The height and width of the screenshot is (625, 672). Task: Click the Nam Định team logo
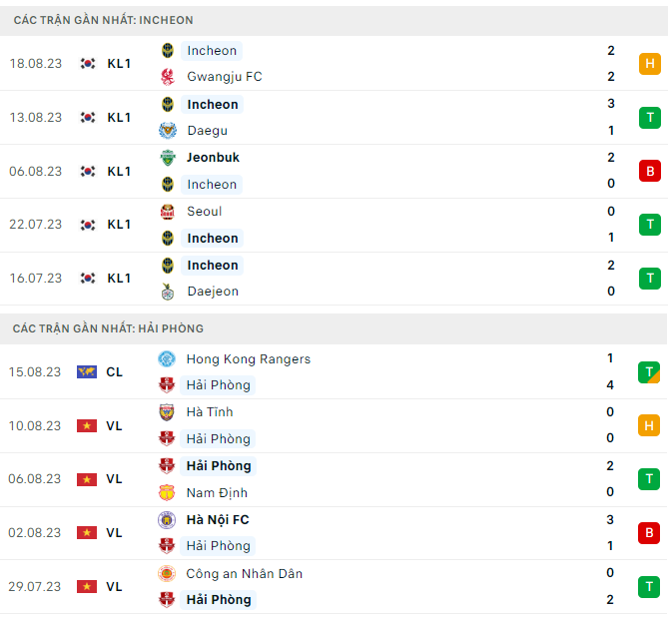(167, 492)
